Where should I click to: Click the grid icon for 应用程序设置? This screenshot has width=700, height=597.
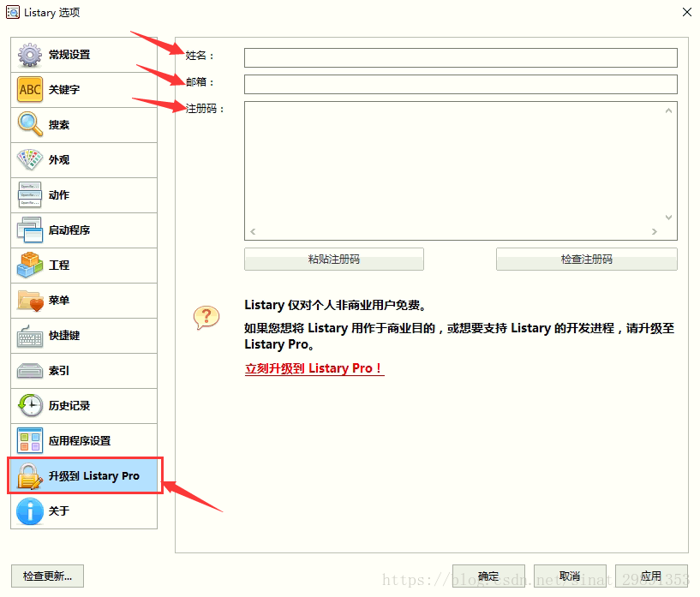click(30, 441)
